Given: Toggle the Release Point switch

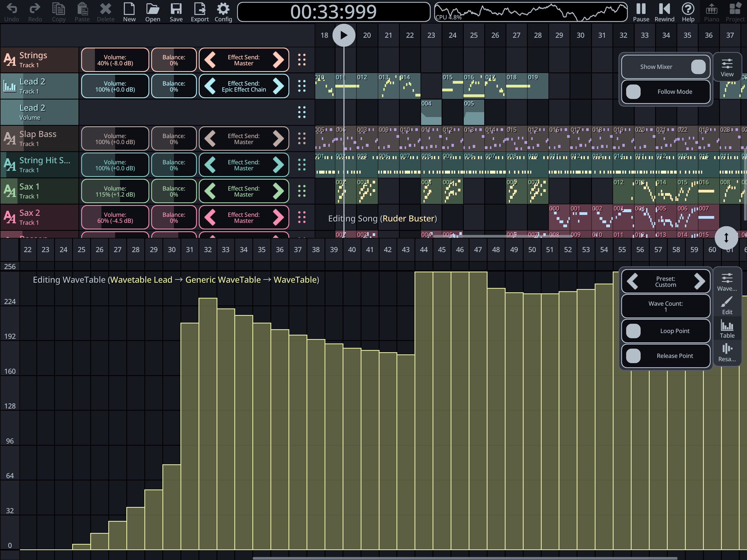Looking at the screenshot, I should pos(666,356).
